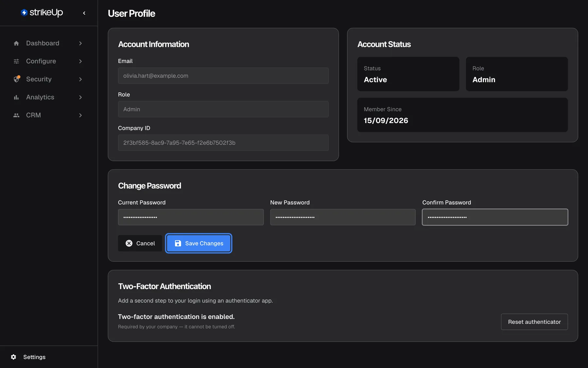Expand the Analytics chevron

[80, 97]
